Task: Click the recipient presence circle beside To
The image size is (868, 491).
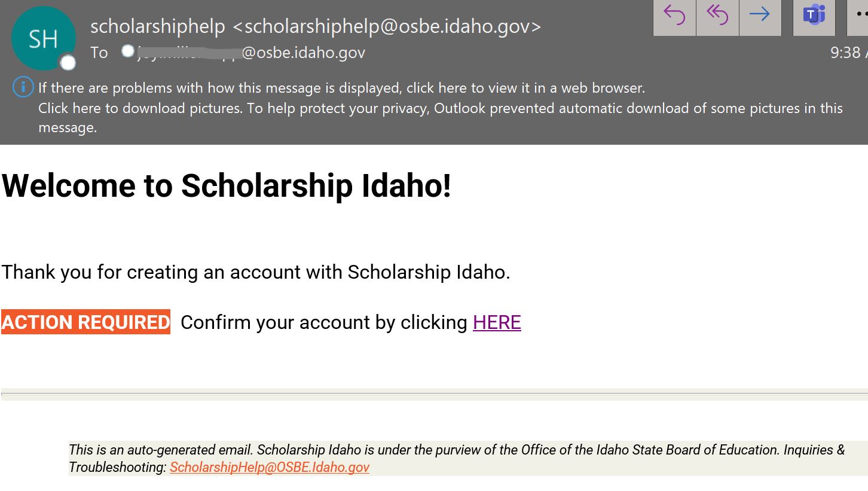Action: click(127, 51)
